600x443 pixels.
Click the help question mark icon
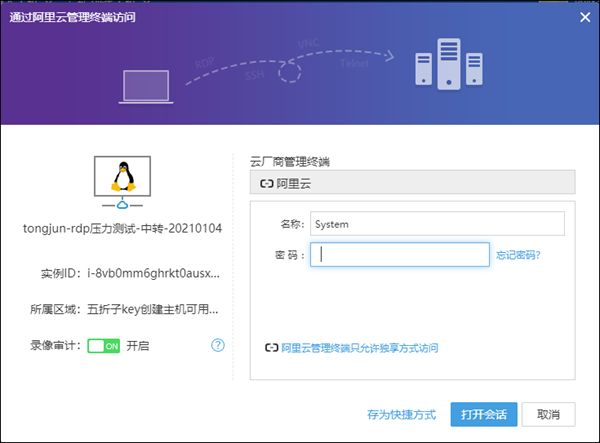[218, 345]
